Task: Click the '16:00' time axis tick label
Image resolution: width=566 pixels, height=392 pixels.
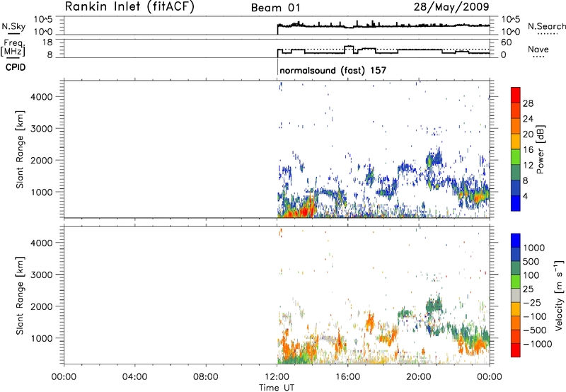Action: (x=347, y=377)
